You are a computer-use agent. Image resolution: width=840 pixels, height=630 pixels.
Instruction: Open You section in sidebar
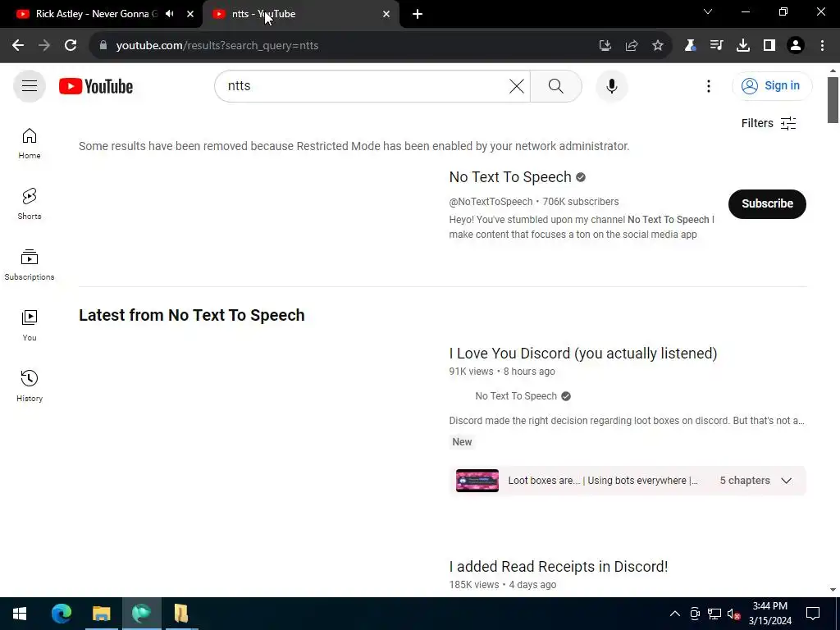point(30,325)
